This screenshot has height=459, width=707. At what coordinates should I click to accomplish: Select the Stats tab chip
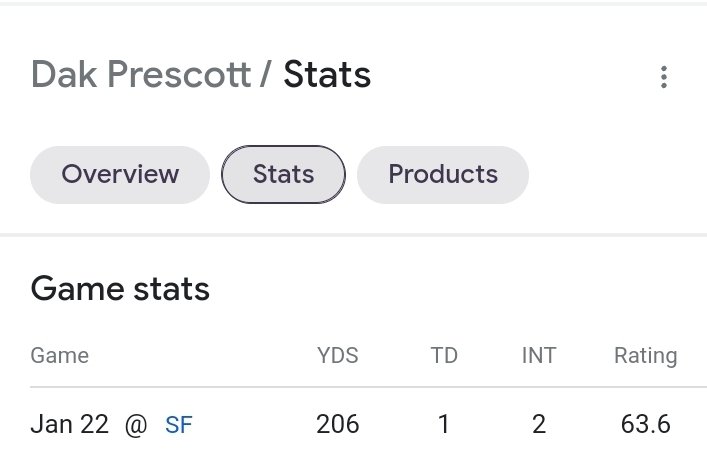[283, 174]
